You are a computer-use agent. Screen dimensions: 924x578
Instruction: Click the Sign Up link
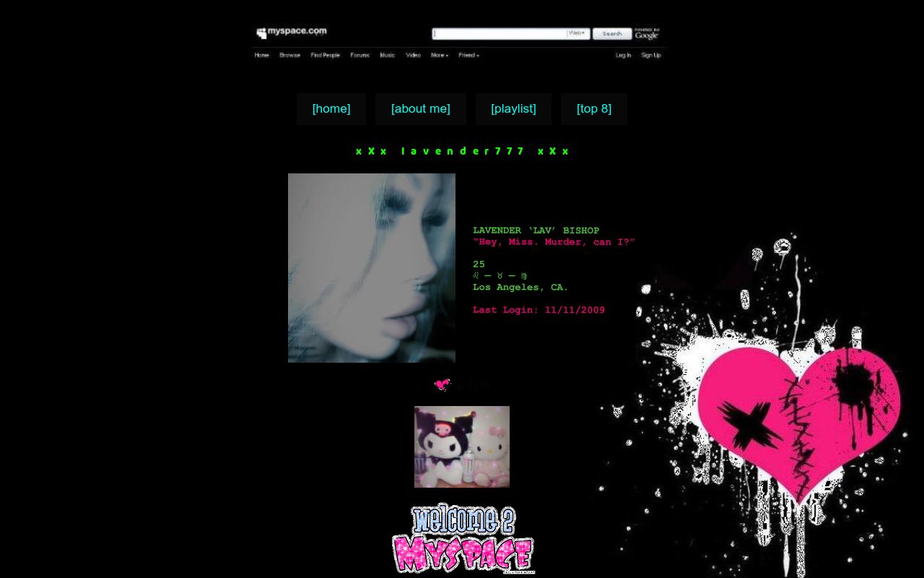[x=650, y=55]
